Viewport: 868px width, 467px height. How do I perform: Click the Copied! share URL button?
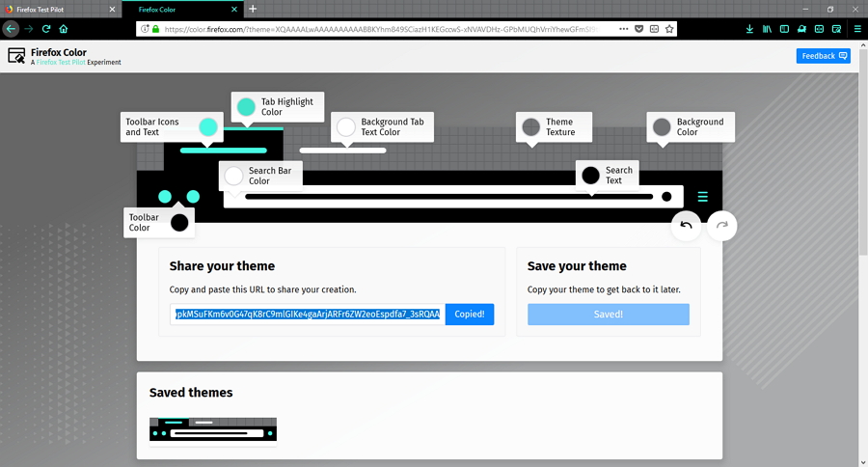[470, 315]
